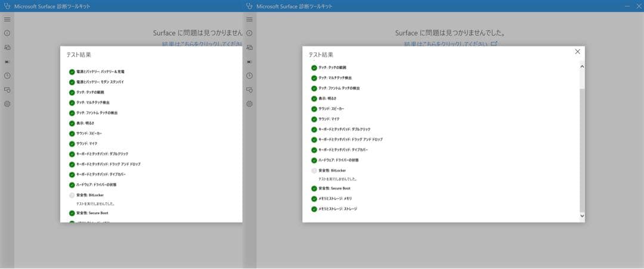This screenshot has height=269, width=644.
Task: Click テストを実行しませんでした。 note in left window
Action: coord(95,204)
